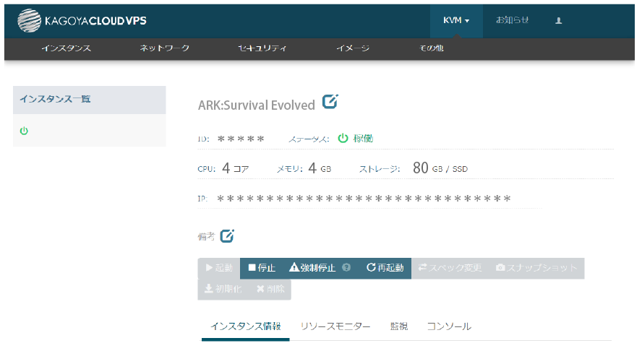Click the help question mark beside 強制停止
The image size is (642, 364).
346,268
